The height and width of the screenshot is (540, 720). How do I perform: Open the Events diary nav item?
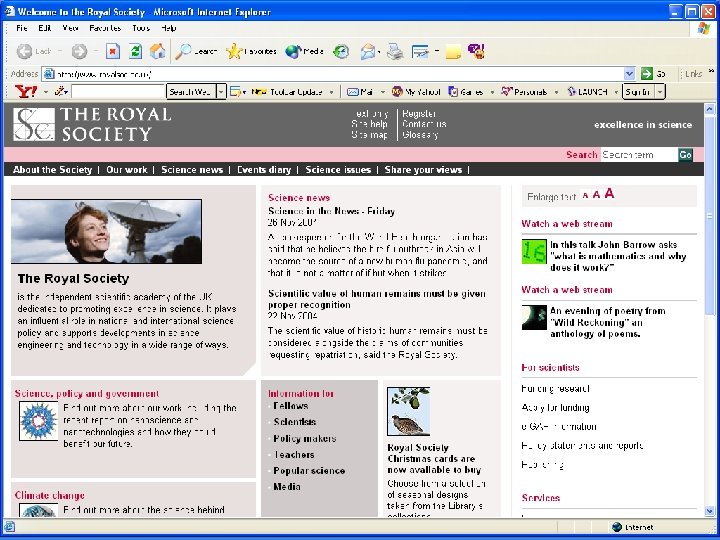pyautogui.click(x=264, y=170)
